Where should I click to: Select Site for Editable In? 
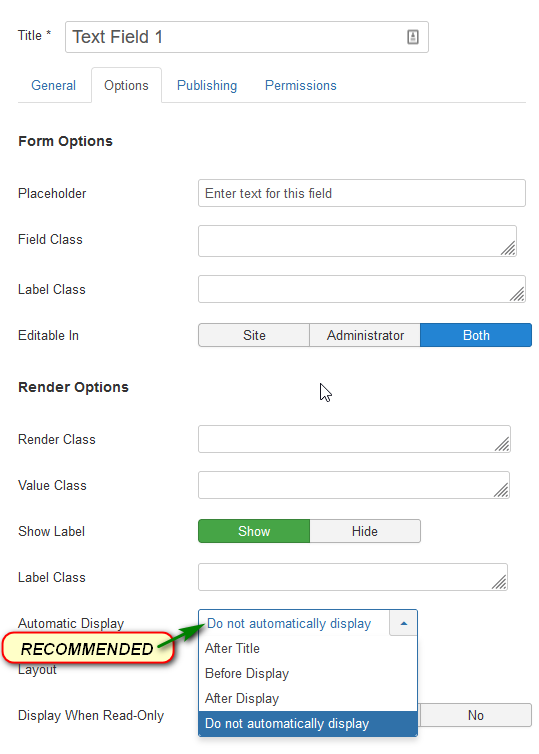tap(254, 335)
